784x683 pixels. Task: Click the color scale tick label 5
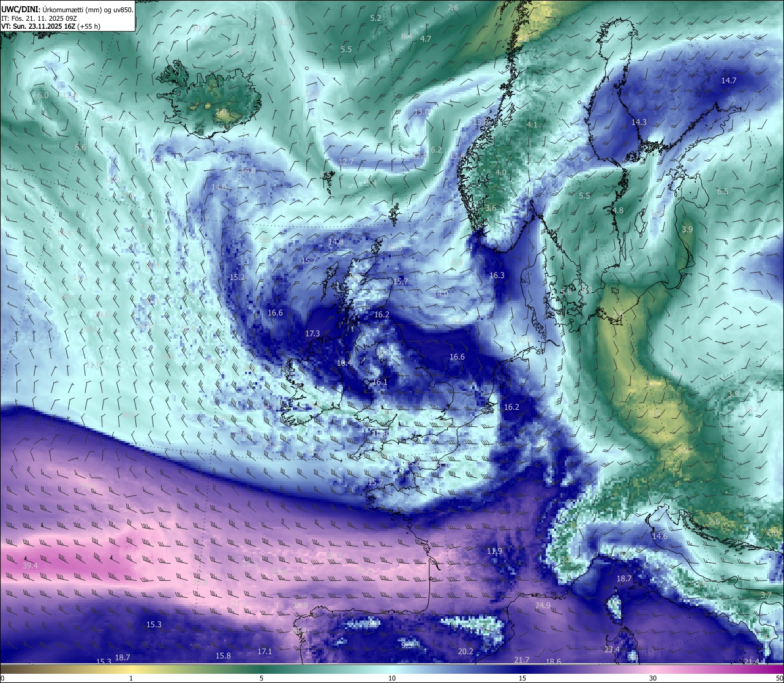pyautogui.click(x=262, y=678)
